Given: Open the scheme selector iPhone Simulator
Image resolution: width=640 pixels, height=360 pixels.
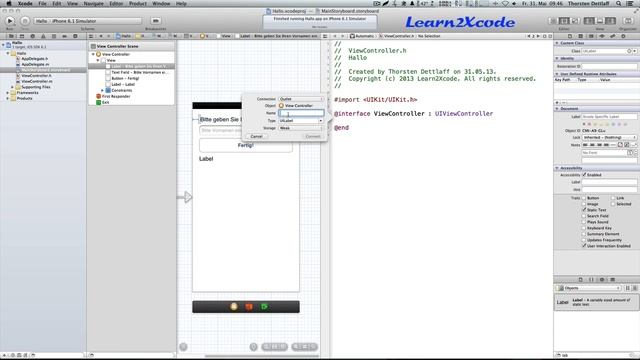Looking at the screenshot, I should pyautogui.click(x=88, y=20).
